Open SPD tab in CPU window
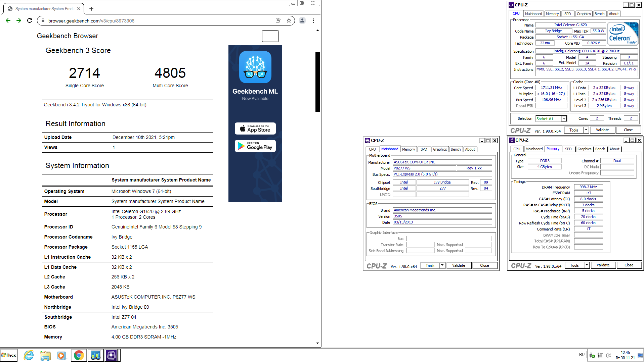644x362 pixels. point(567,14)
